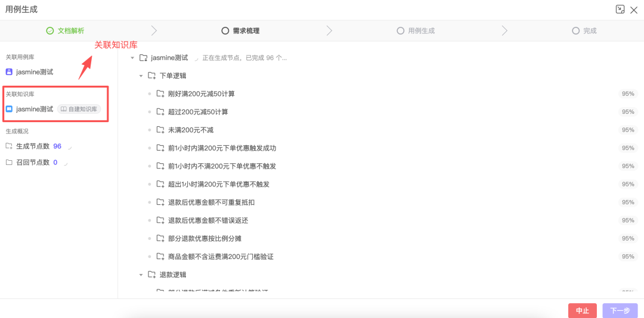This screenshot has height=318, width=644.
Task: Click folder icon of 未满200元不减
Action: click(x=160, y=130)
